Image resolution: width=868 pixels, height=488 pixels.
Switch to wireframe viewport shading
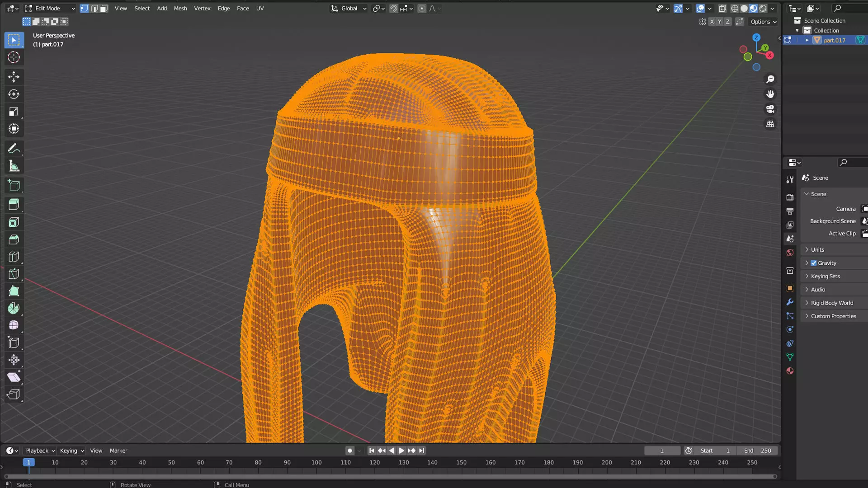coord(735,9)
